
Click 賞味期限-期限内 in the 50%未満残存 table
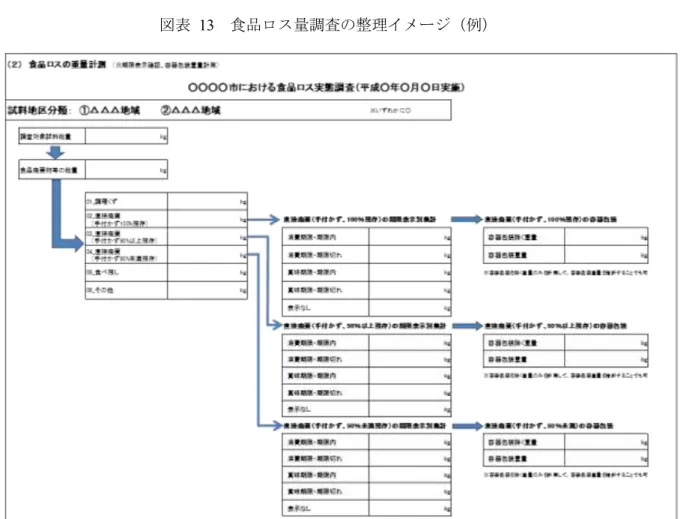click(x=325, y=475)
